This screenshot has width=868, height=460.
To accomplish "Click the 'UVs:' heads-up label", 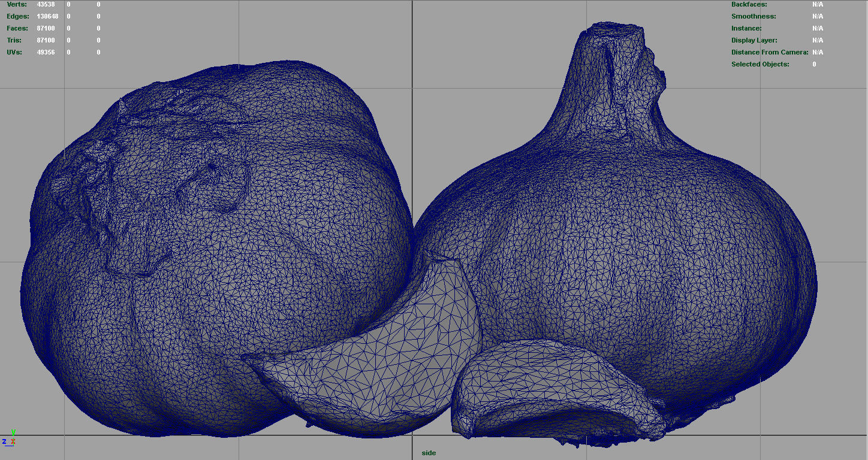I will pos(14,52).
